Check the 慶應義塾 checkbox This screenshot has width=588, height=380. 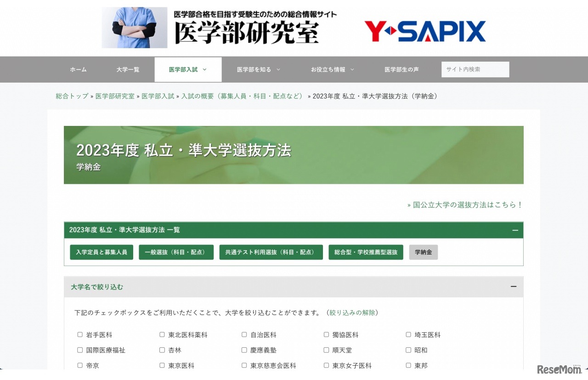click(x=244, y=350)
